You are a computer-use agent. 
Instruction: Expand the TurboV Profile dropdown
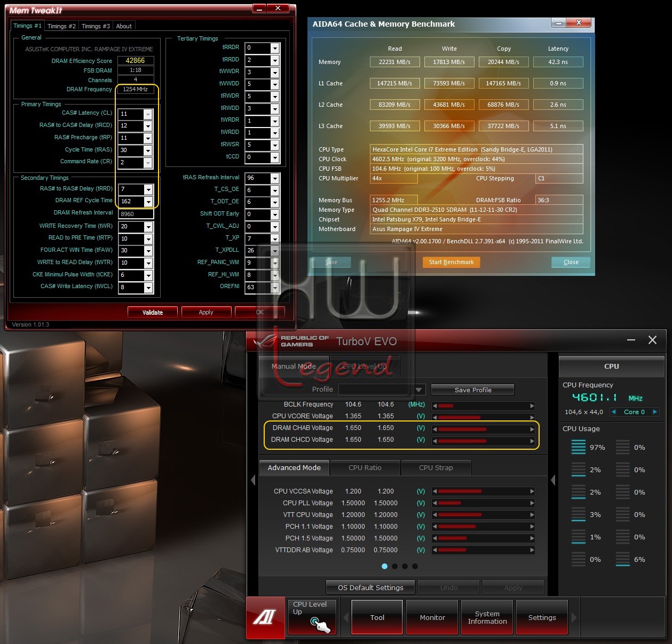(x=419, y=389)
